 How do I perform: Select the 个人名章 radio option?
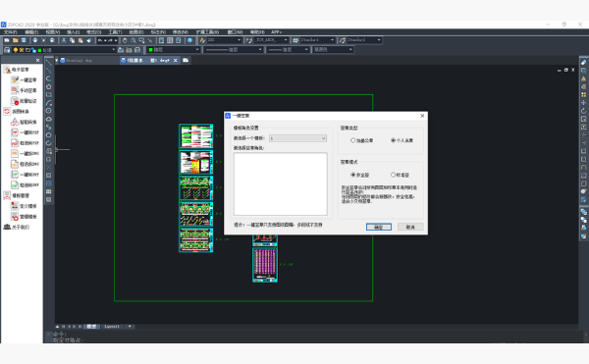coord(402,140)
